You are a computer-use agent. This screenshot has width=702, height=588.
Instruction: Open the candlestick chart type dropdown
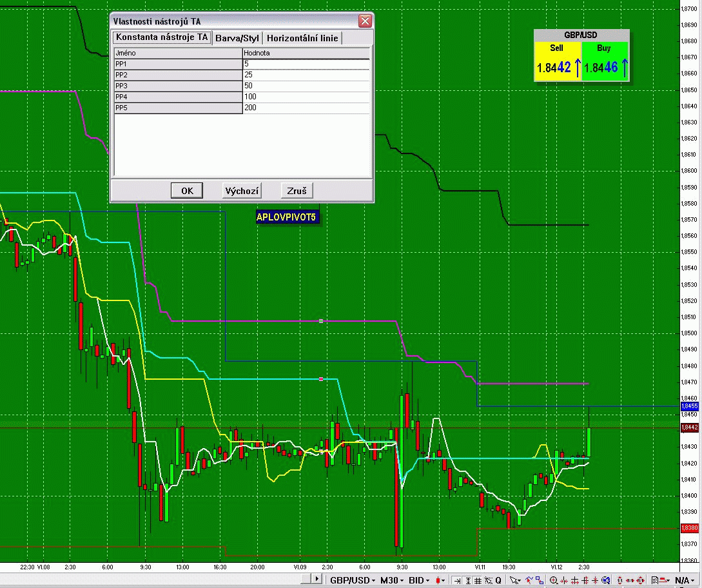coord(440,580)
